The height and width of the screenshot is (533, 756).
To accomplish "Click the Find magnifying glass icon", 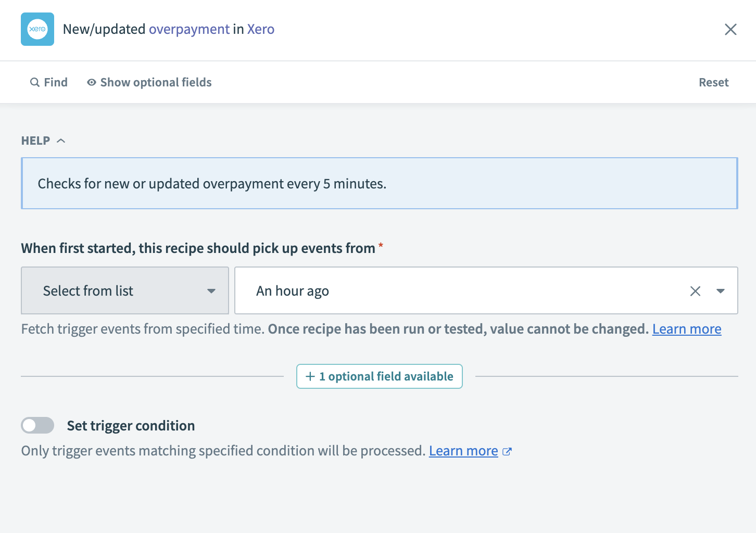I will click(34, 82).
